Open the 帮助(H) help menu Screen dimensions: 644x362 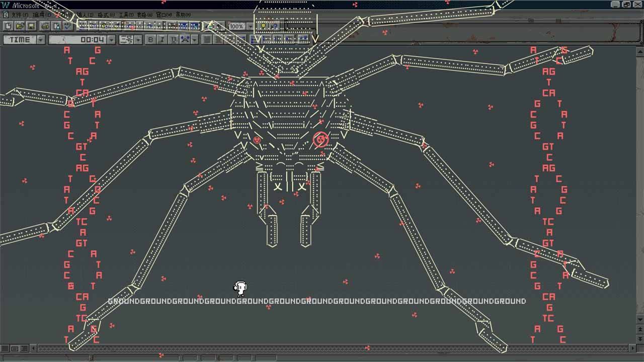[183, 15]
